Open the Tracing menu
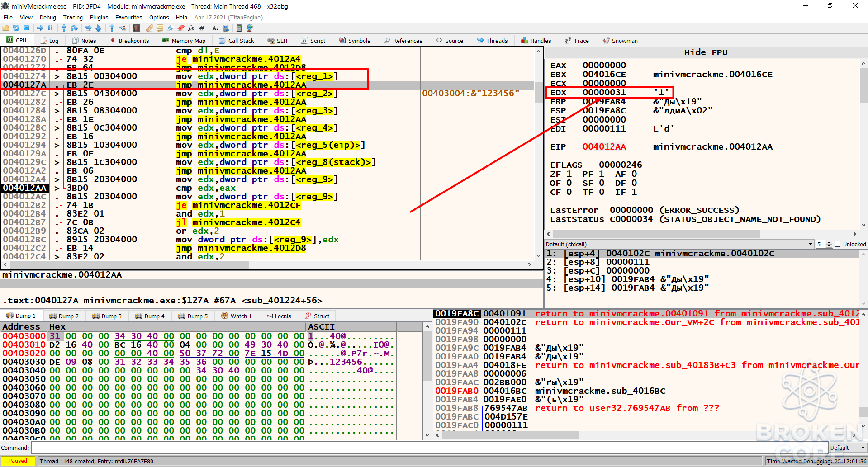The width and height of the screenshot is (868, 467). pos(73,17)
